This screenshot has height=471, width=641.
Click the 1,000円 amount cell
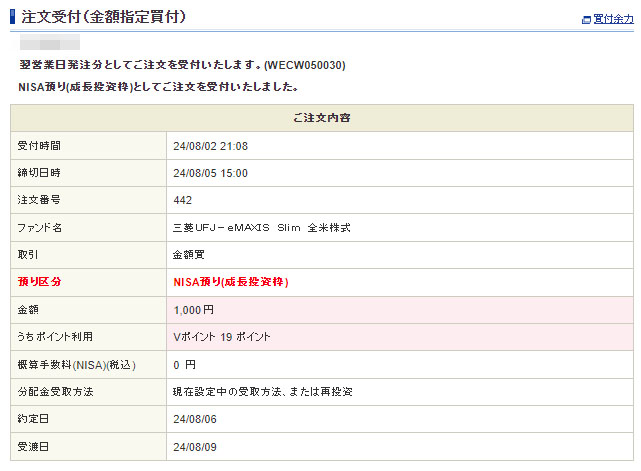[x=194, y=310]
